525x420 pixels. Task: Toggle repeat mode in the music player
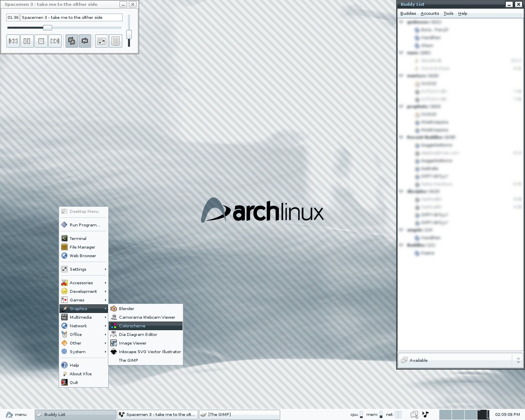pos(85,41)
